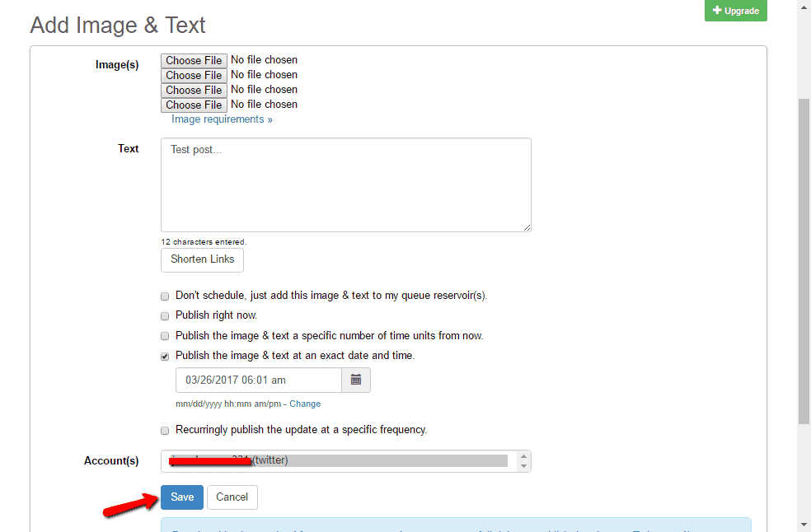Click the scrollbar down arrow

(804, 525)
